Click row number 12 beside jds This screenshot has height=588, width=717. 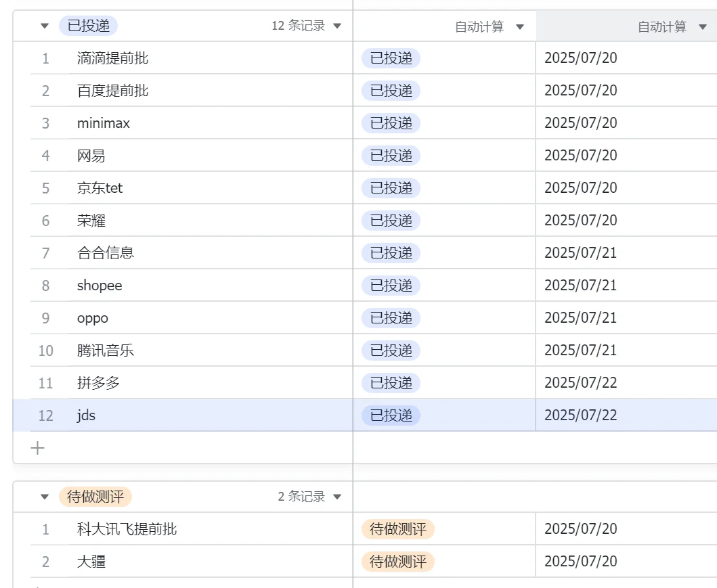(x=46, y=415)
